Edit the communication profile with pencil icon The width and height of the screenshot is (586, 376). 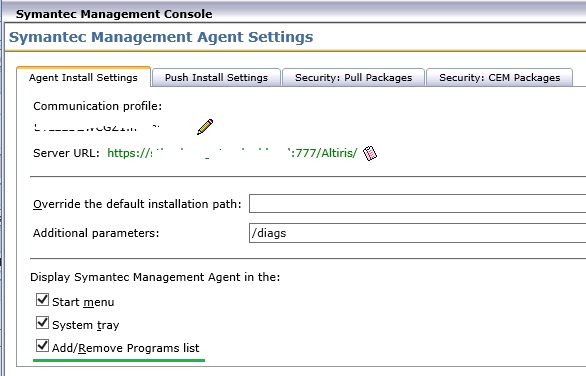coord(205,127)
